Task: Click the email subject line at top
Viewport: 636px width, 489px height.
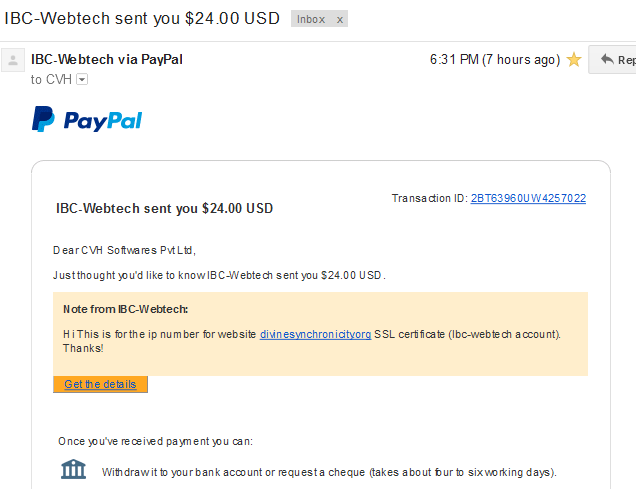Action: 142,19
